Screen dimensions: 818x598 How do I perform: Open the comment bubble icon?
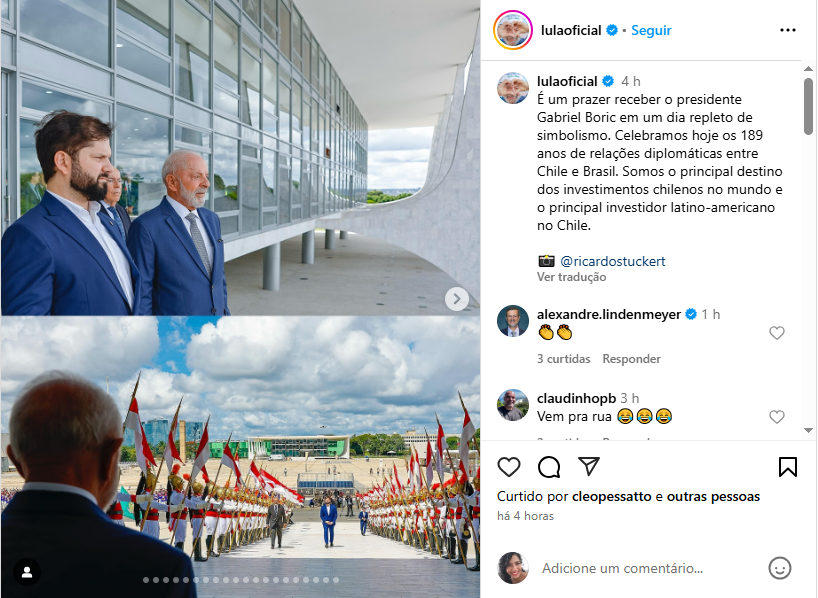[x=549, y=467]
